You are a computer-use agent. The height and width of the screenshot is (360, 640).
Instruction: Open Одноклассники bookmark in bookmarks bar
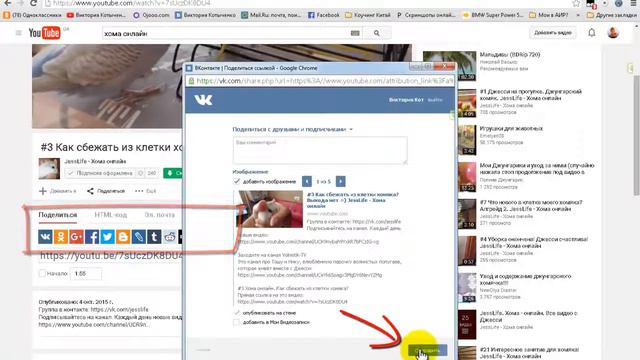pos(32,15)
